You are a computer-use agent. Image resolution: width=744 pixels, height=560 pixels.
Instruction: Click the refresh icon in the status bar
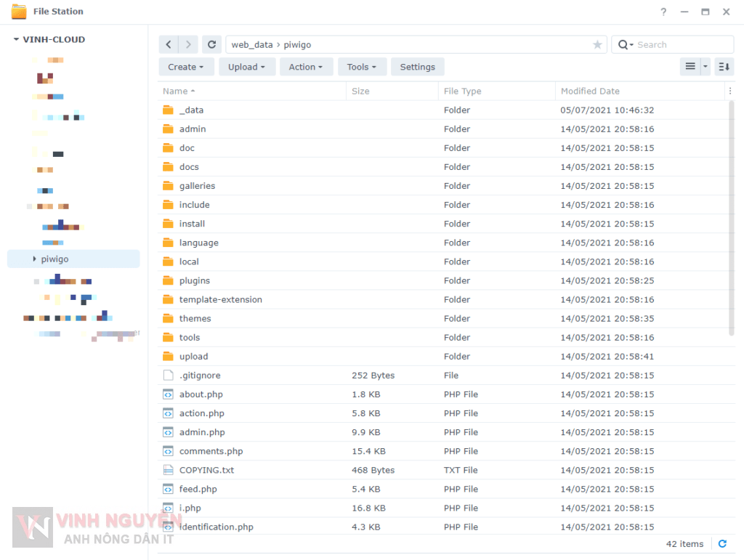point(722,543)
